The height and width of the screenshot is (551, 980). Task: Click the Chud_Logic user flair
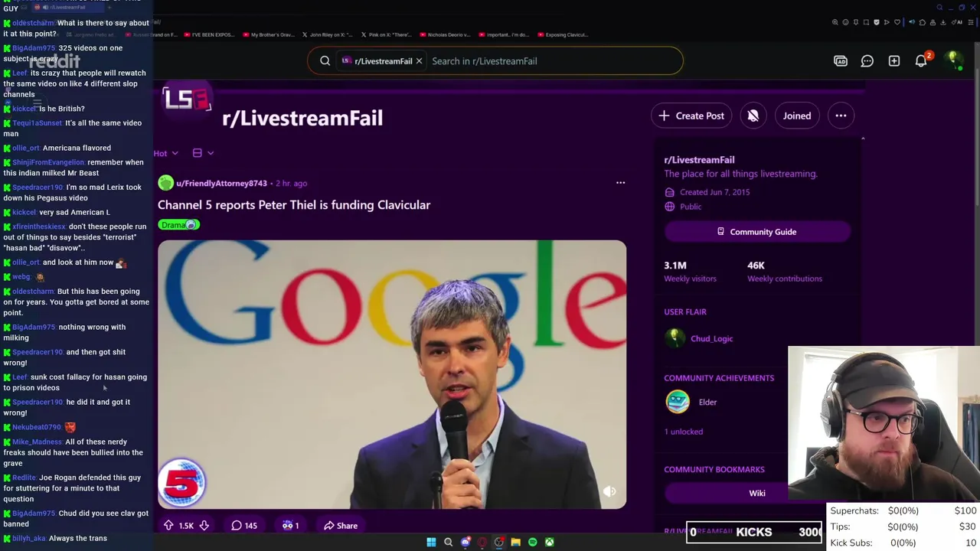(x=711, y=338)
